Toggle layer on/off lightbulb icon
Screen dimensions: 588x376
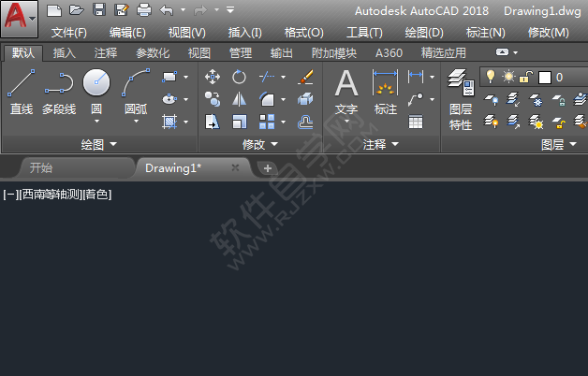(491, 77)
